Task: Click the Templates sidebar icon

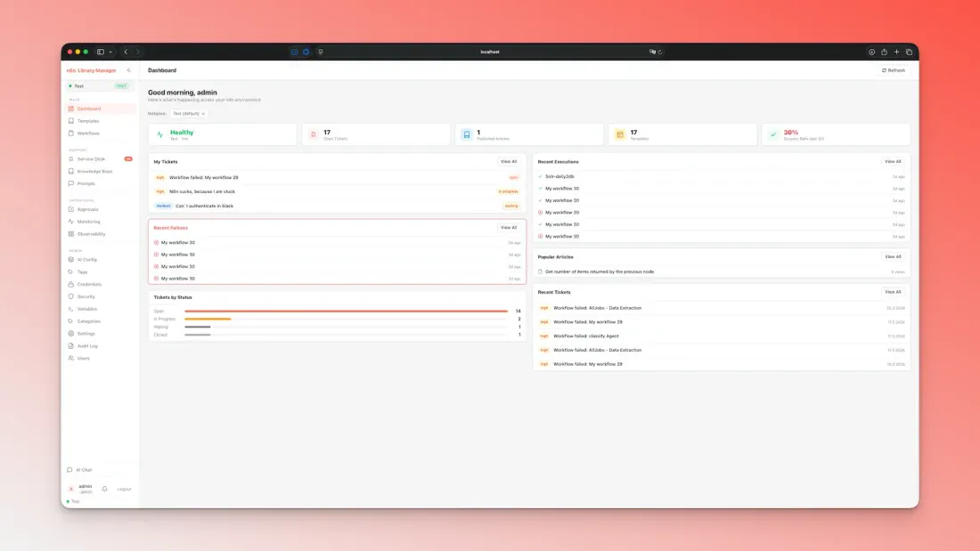Action: coord(70,121)
